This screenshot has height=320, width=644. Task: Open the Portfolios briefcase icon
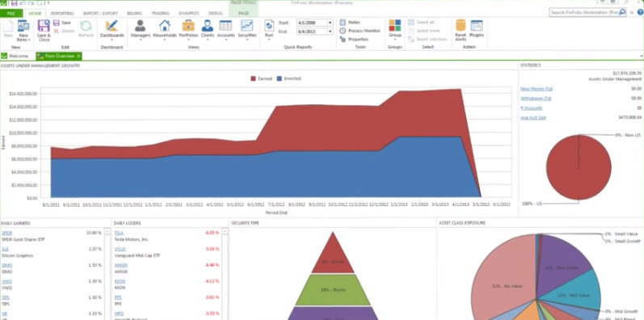(x=188, y=26)
